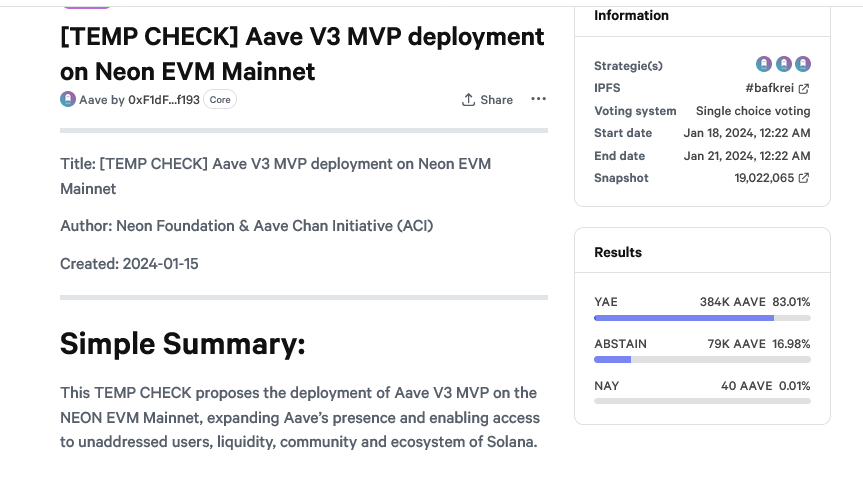Open the Aave space link
The image size is (863, 480).
click(93, 100)
